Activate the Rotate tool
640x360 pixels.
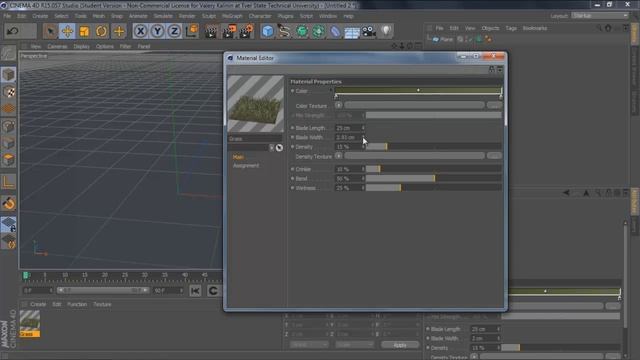102,31
